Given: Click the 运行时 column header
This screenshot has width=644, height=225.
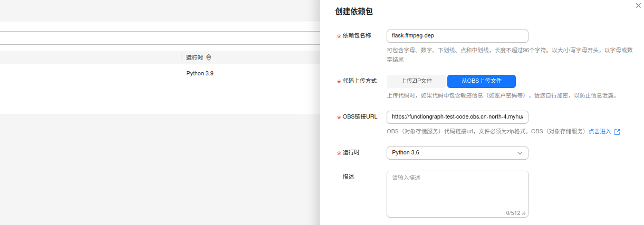Looking at the screenshot, I should pos(195,57).
